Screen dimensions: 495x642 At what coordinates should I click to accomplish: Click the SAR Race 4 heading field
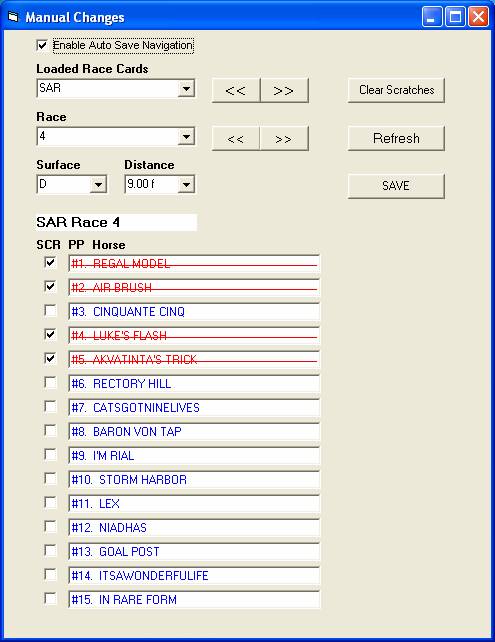tap(116, 222)
